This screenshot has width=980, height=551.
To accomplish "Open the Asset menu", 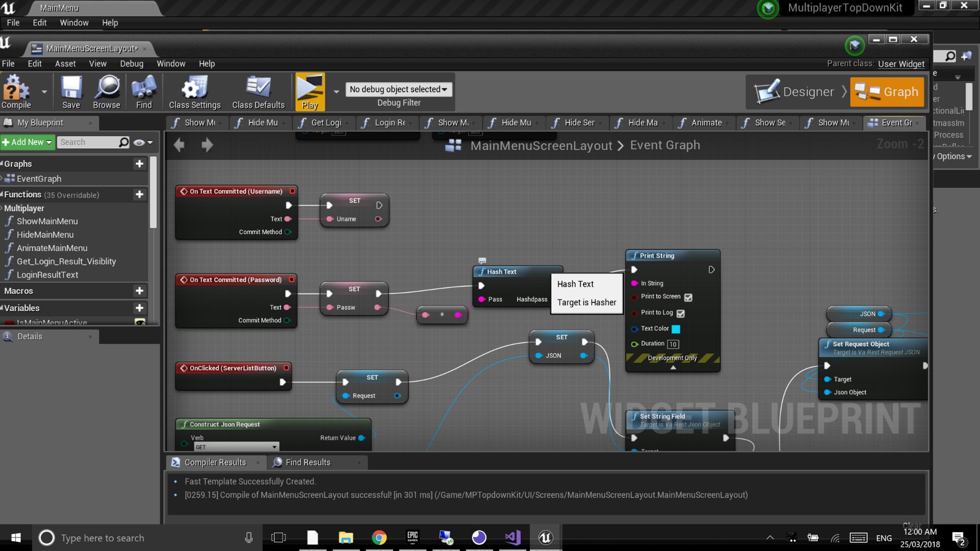I will click(65, 64).
